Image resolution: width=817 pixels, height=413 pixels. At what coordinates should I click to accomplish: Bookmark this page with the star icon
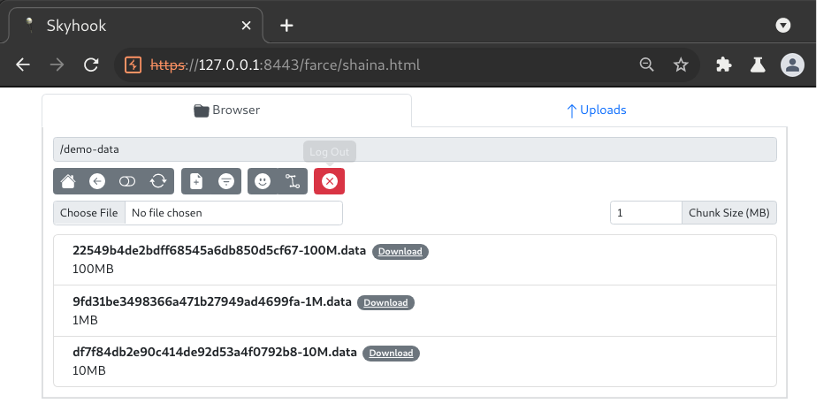click(681, 65)
